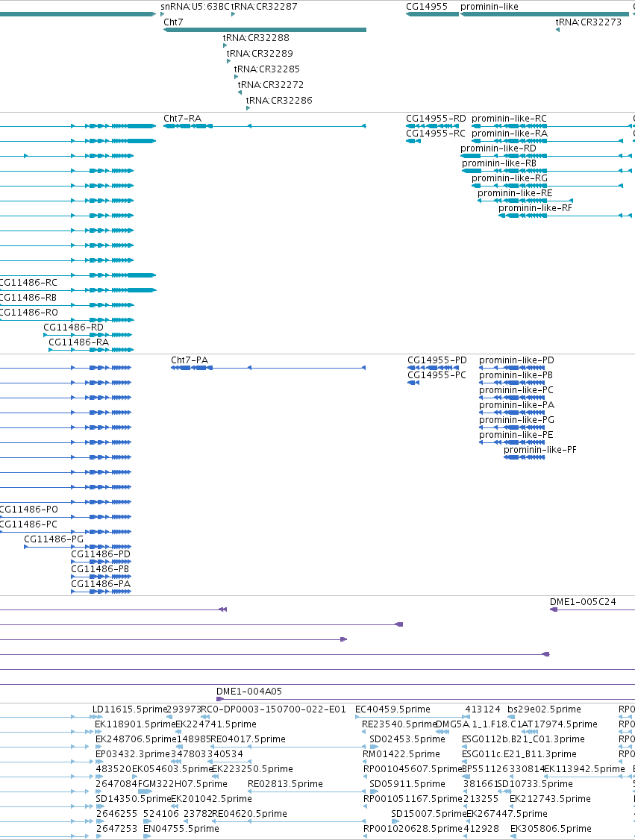
Task: Open the EN04755.5prime EST label
Action: [x=181, y=829]
